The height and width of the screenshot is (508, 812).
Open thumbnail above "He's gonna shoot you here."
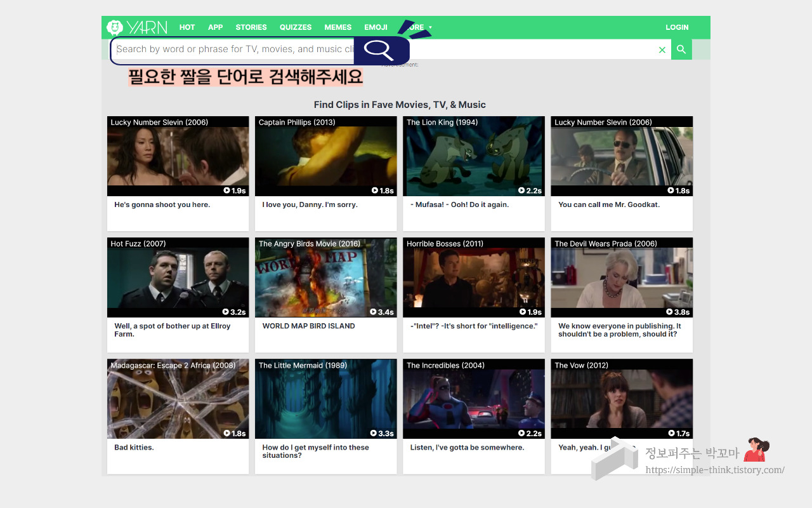(x=178, y=156)
